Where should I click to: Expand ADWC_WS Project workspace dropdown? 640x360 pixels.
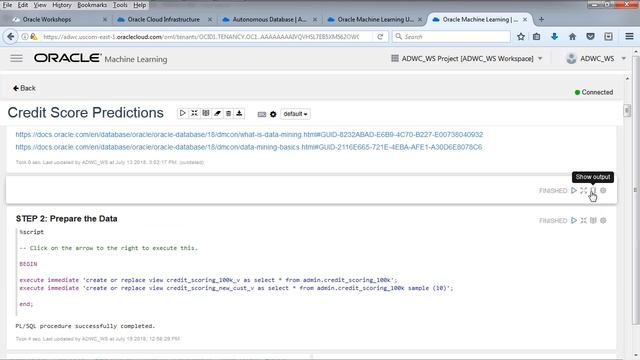tap(467, 59)
